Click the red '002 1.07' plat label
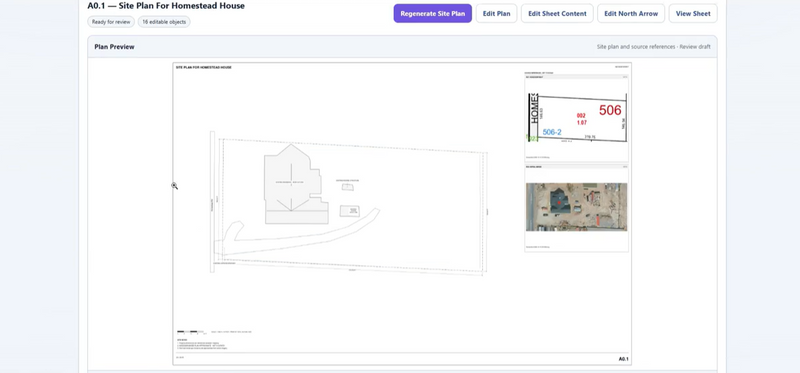The width and height of the screenshot is (800, 373). pyautogui.click(x=582, y=119)
